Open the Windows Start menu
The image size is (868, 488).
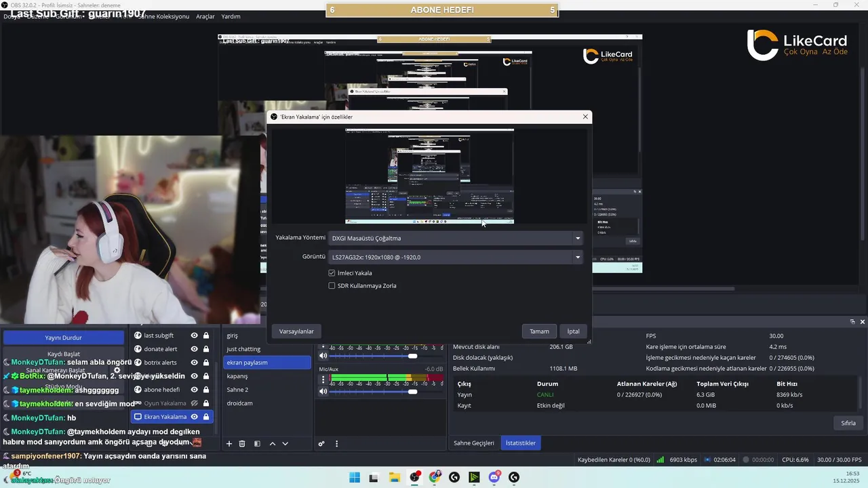pos(355,477)
